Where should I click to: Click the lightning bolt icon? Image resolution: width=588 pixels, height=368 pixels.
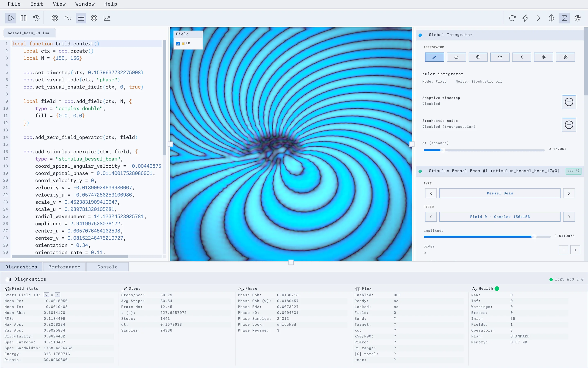pos(525,18)
